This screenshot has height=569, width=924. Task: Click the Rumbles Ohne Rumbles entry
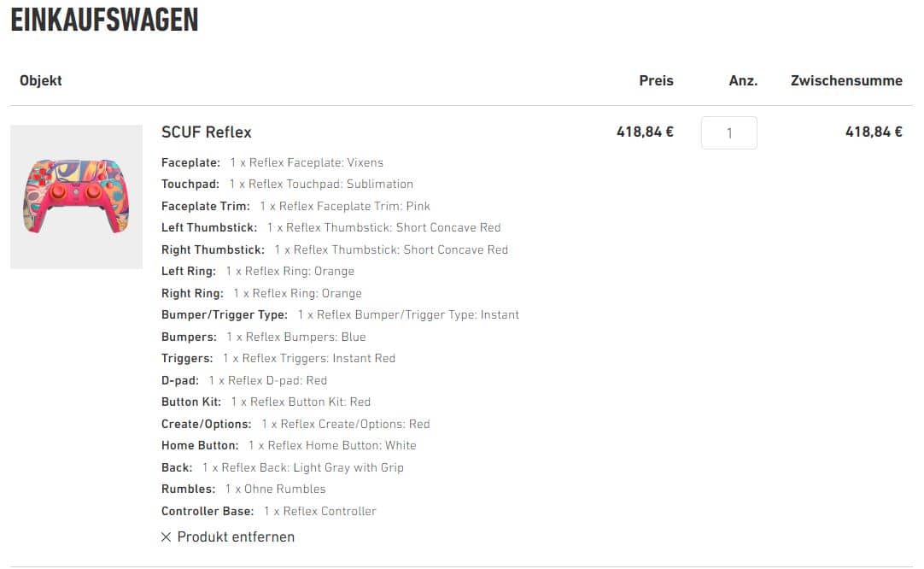pyautogui.click(x=243, y=490)
